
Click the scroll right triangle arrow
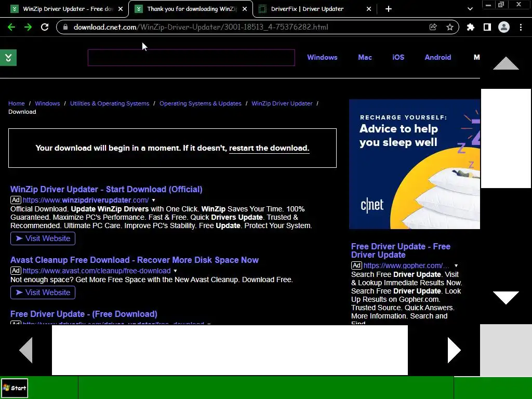click(x=454, y=350)
